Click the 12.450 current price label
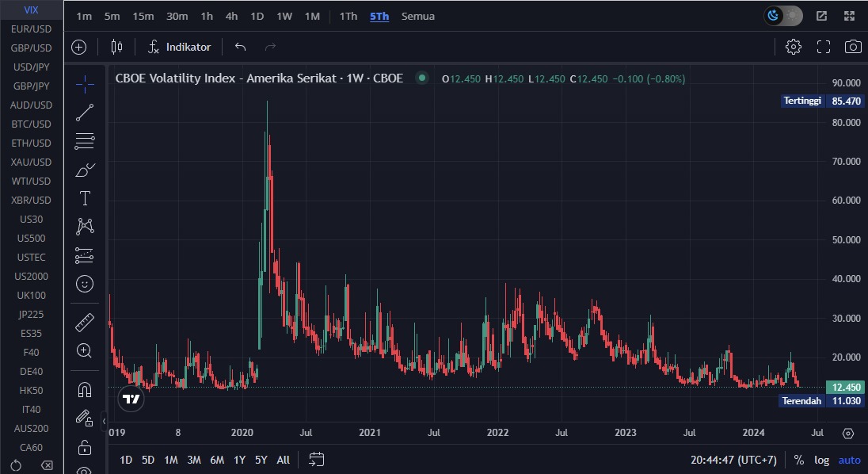Screen dimensions: 868x474 point(845,388)
